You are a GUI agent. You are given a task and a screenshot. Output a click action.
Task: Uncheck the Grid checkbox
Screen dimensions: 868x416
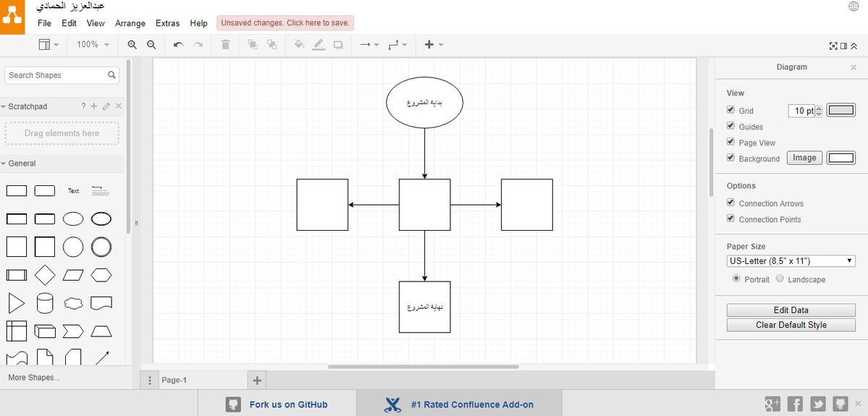point(730,110)
